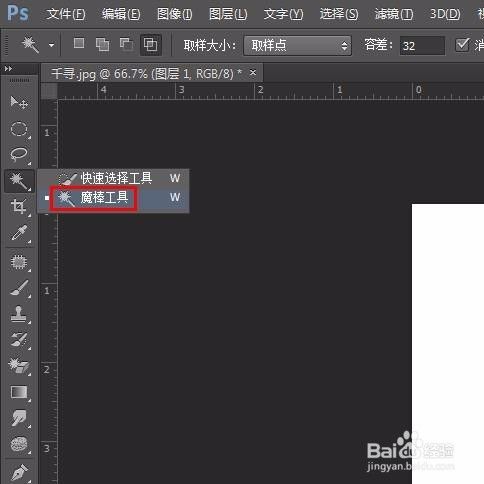
Task: Open the 滤镜(T) menu
Action: [x=394, y=14]
